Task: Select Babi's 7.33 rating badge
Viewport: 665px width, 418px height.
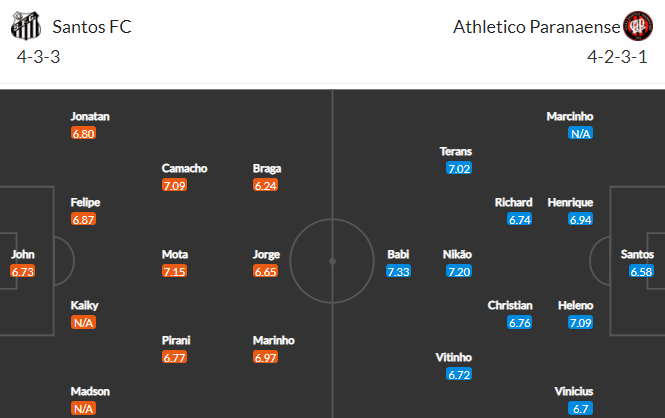Action: click(x=399, y=271)
